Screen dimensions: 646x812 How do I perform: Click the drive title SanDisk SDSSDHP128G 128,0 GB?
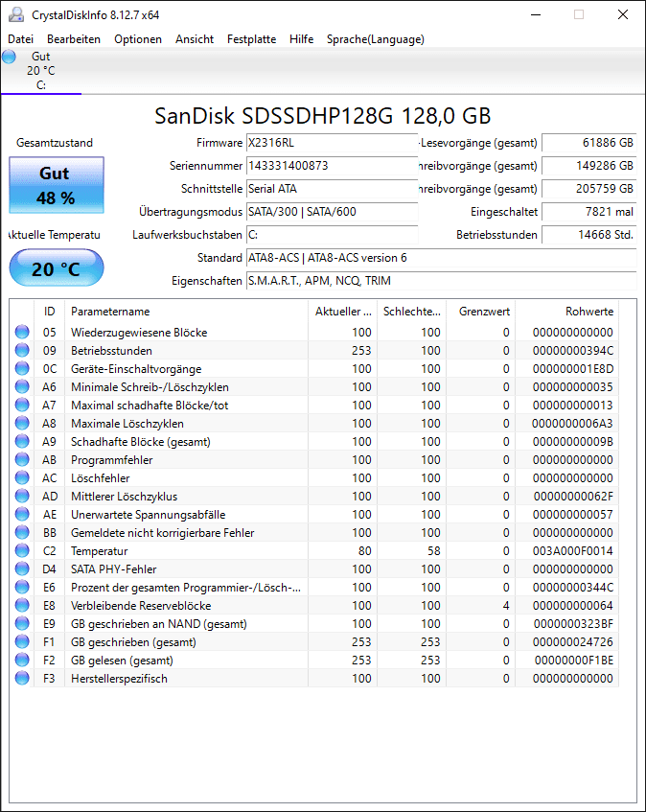[x=322, y=116]
